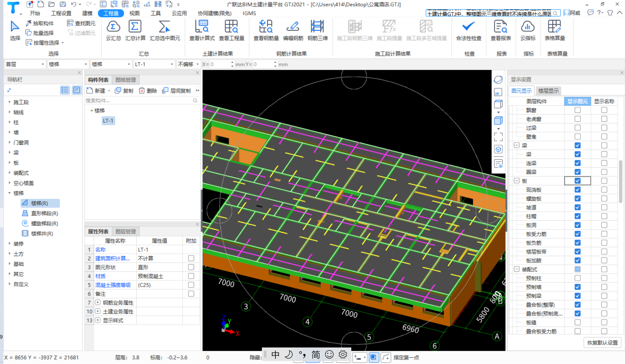Screen dimensions: 625x364
Task: Uncheck 显示图元 for 梁 group
Action: coord(577,145)
